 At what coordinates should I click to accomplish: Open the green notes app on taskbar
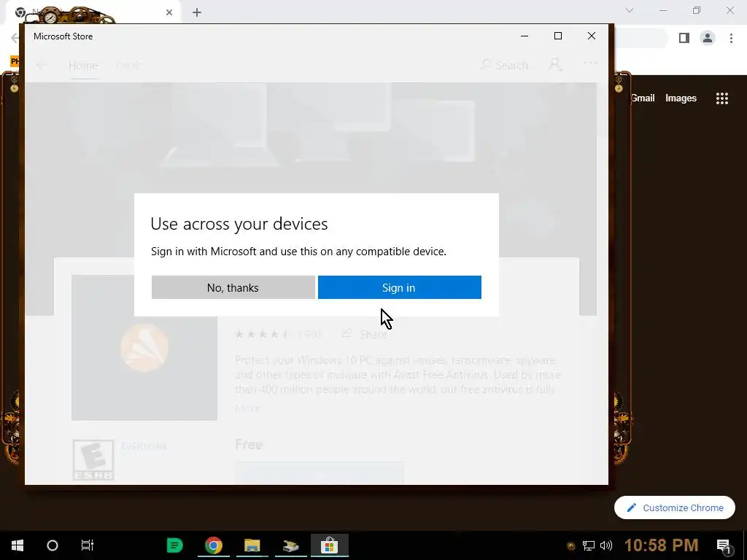tap(175, 545)
